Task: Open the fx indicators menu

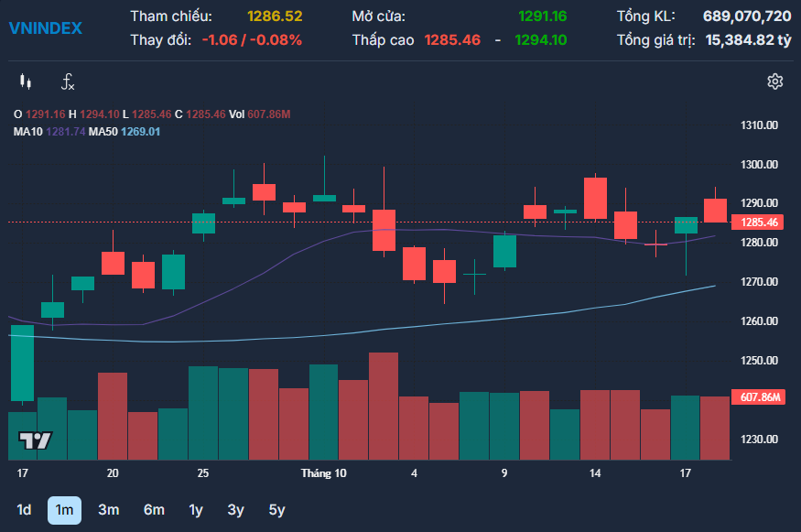Action: (x=68, y=82)
